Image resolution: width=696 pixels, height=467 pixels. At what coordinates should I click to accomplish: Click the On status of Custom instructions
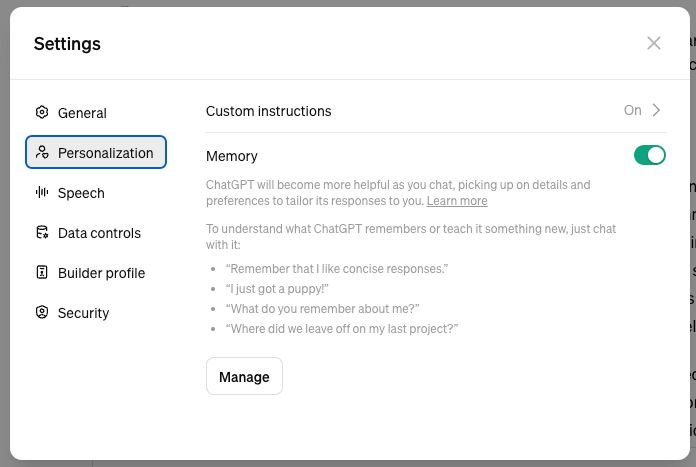pyautogui.click(x=633, y=110)
